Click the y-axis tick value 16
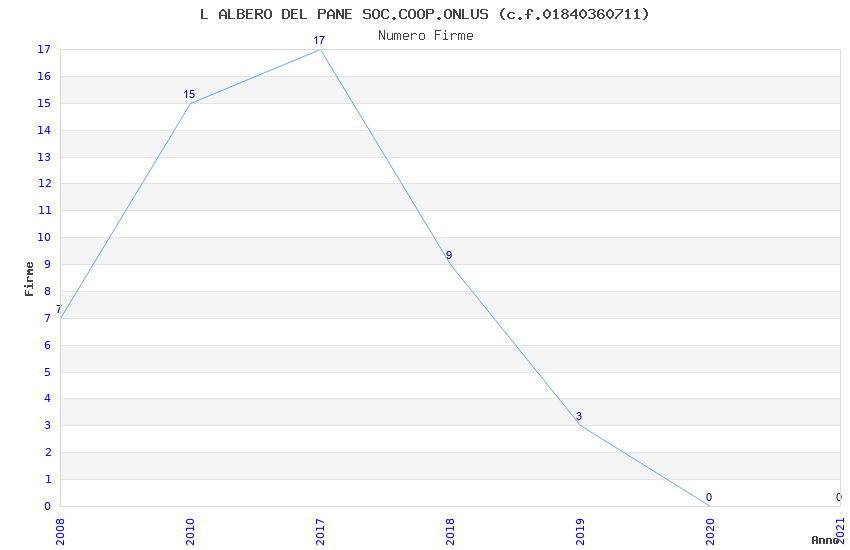The width and height of the screenshot is (850, 550). tap(44, 76)
